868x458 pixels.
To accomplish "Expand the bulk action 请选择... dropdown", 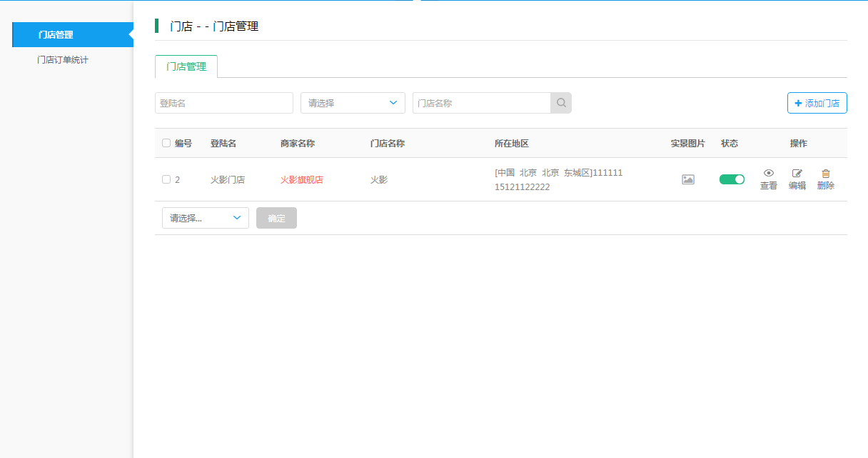I will pos(206,218).
